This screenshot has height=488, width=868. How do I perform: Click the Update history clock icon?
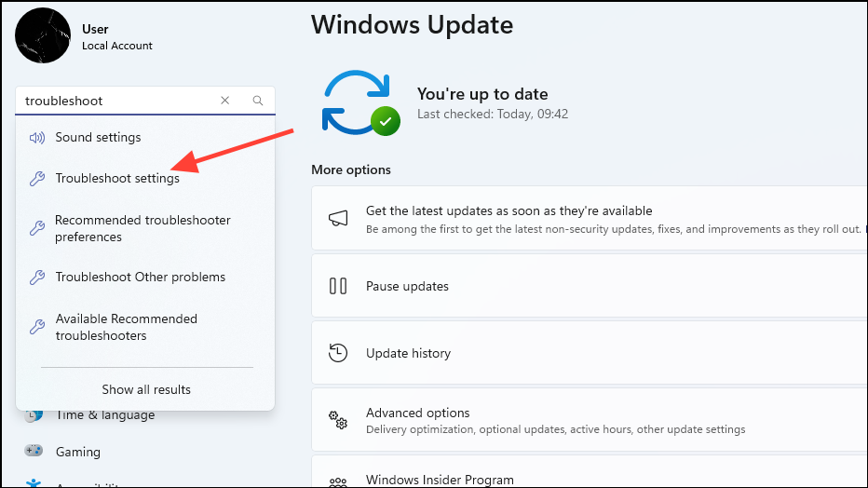point(338,353)
